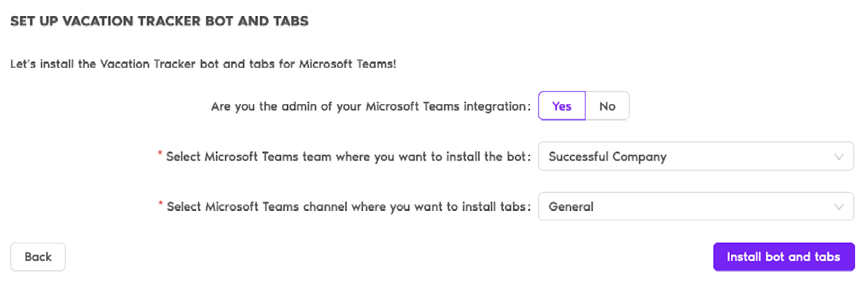Screen dimensions: 868x296
Task: Choose No for Teams admin question
Action: coord(607,106)
